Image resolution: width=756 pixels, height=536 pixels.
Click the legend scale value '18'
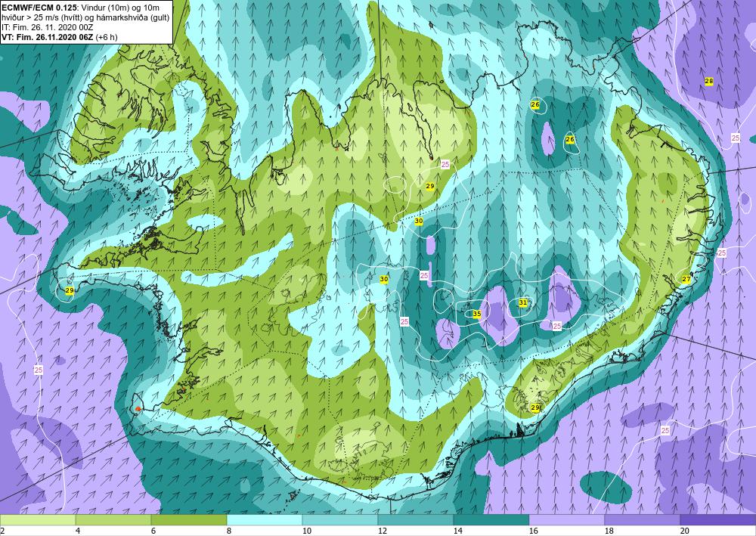point(609,531)
